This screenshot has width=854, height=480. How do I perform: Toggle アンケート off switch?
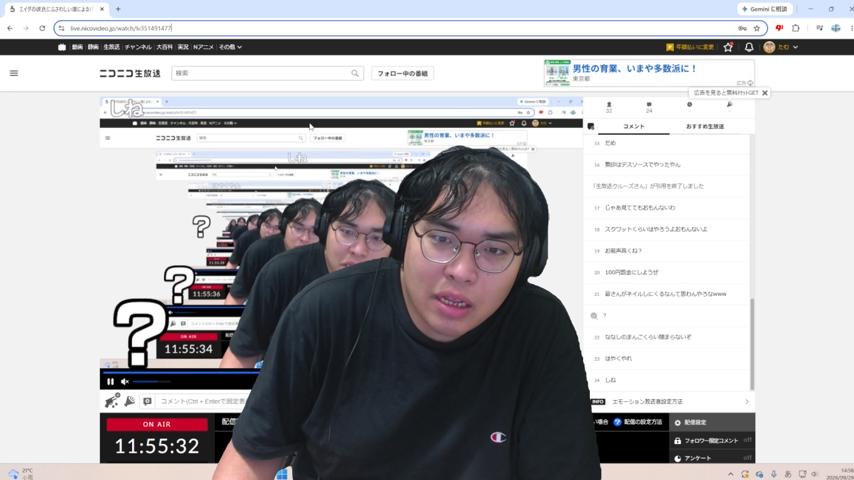748,458
